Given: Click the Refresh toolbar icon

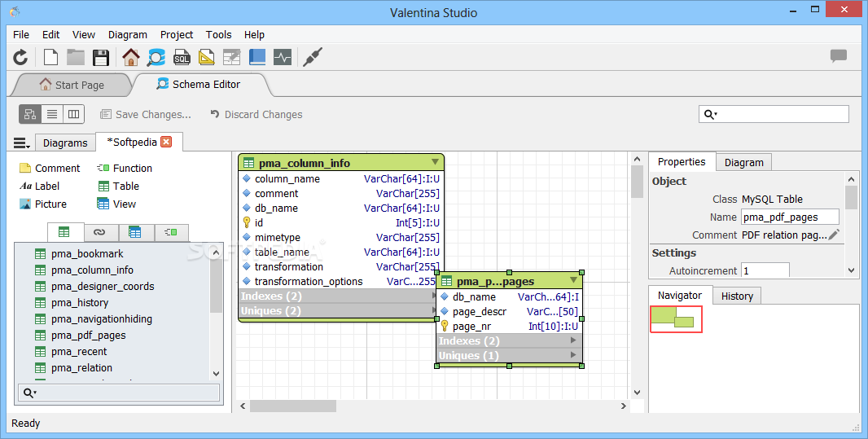Looking at the screenshot, I should (x=20, y=57).
